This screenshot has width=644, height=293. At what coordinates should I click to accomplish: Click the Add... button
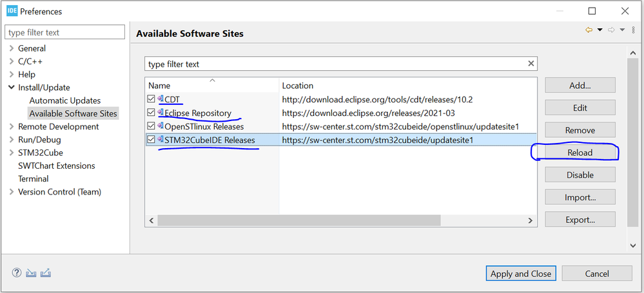pos(580,86)
